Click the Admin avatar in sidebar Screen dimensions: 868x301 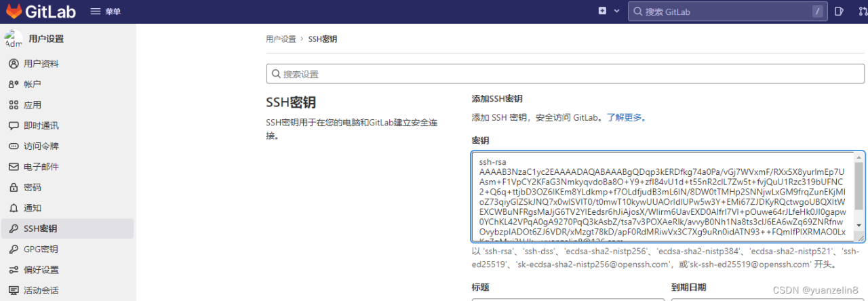click(13, 39)
